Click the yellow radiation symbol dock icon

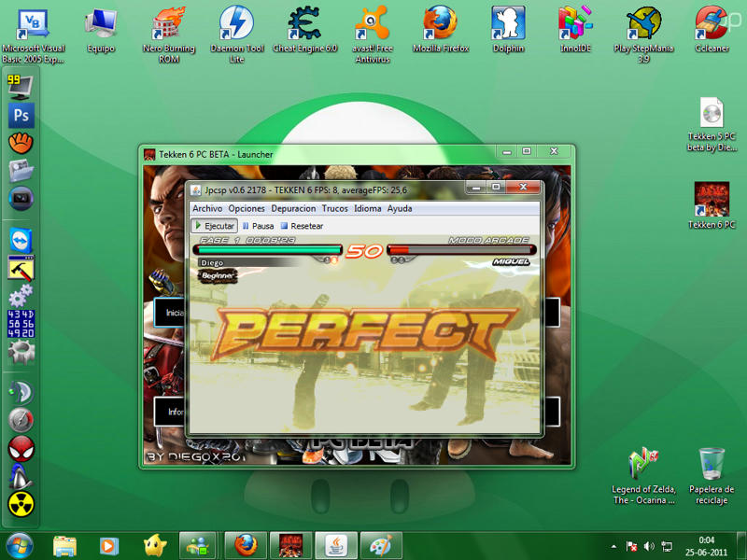21,504
